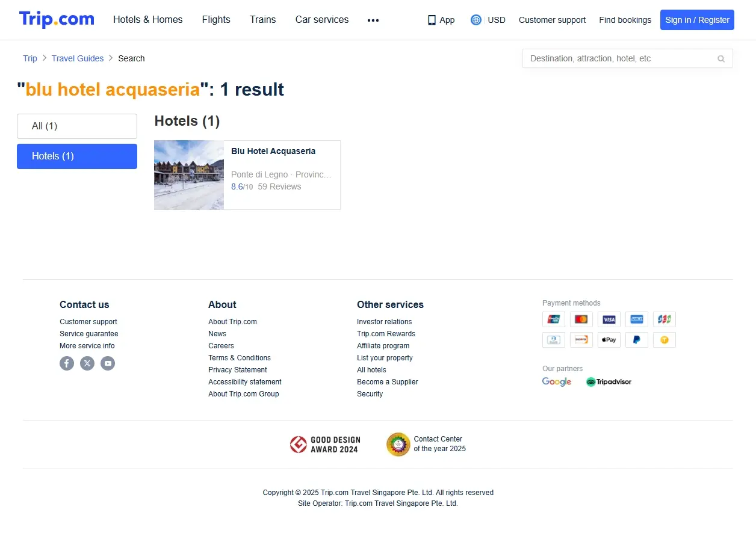Click the Discover payment icon
Image resolution: width=756 pixels, height=554 pixels.
581,340
